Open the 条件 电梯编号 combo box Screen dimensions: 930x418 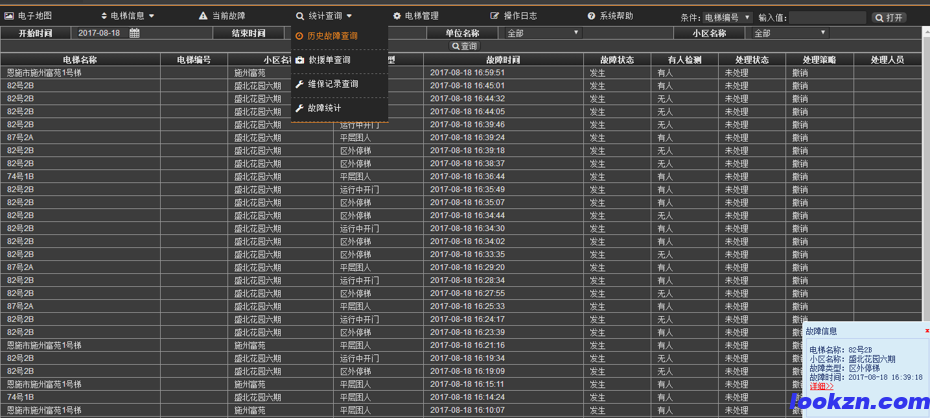pyautogui.click(x=727, y=17)
